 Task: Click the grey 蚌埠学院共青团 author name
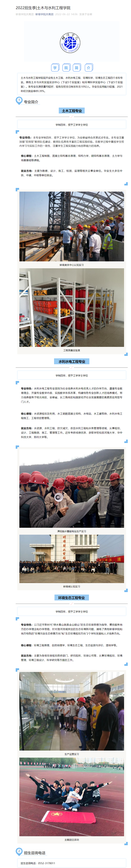(x=25, y=14)
